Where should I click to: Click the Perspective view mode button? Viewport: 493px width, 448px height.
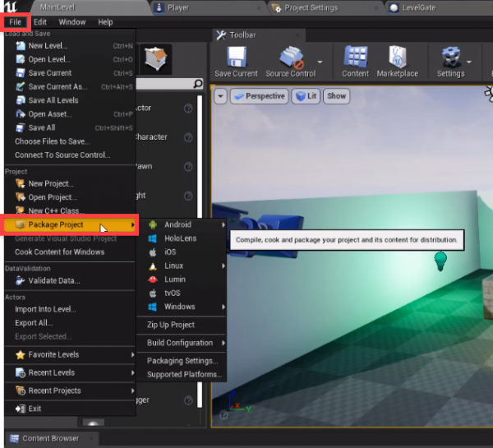click(x=260, y=96)
